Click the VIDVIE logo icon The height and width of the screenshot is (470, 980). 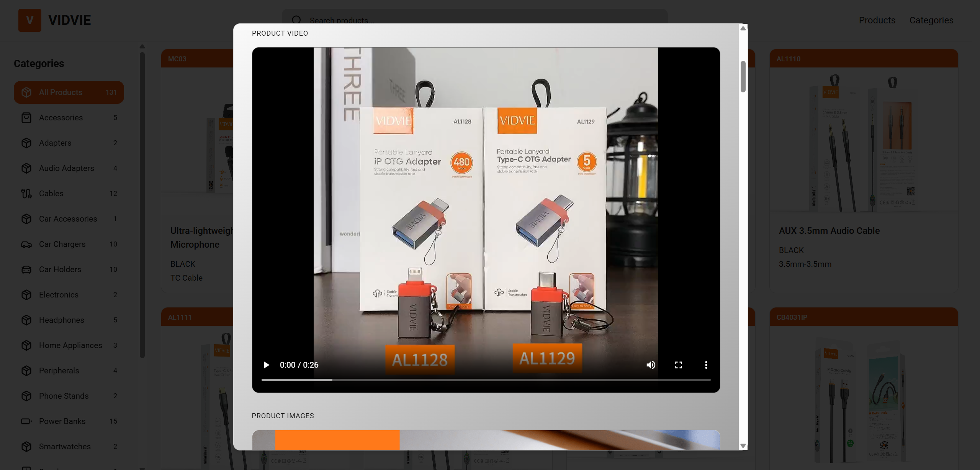(29, 20)
